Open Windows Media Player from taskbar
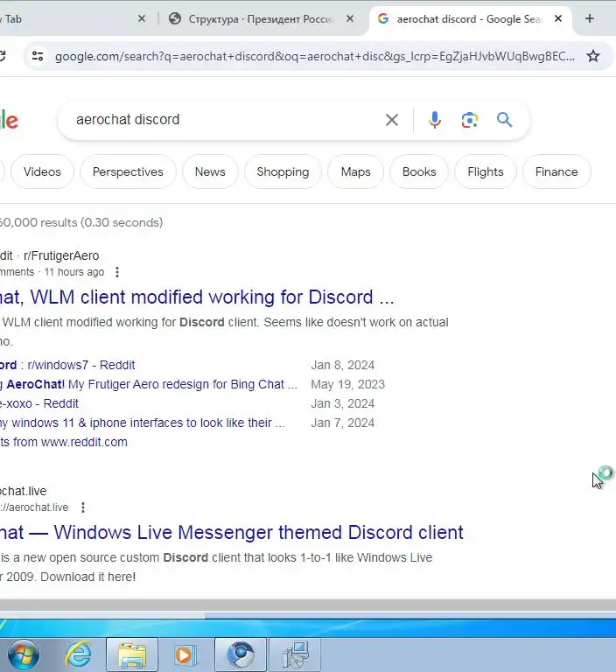Screen dimensions: 616x672 185,654
